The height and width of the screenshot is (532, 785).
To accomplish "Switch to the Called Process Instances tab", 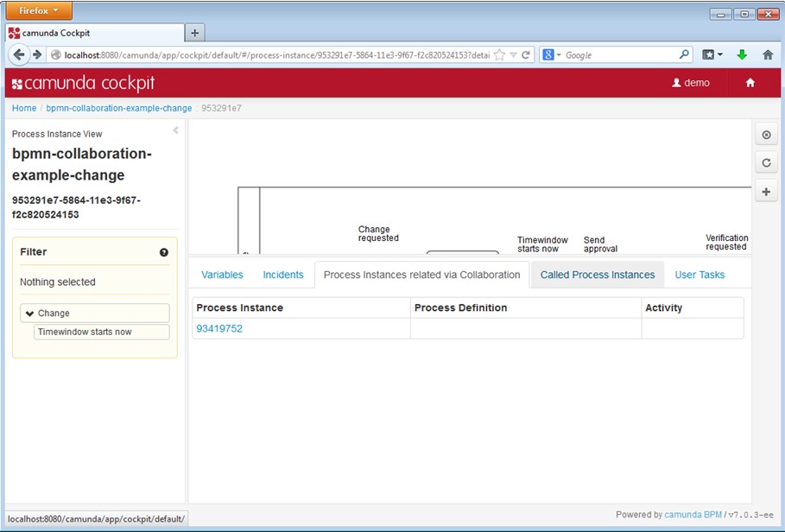I will pyautogui.click(x=598, y=275).
